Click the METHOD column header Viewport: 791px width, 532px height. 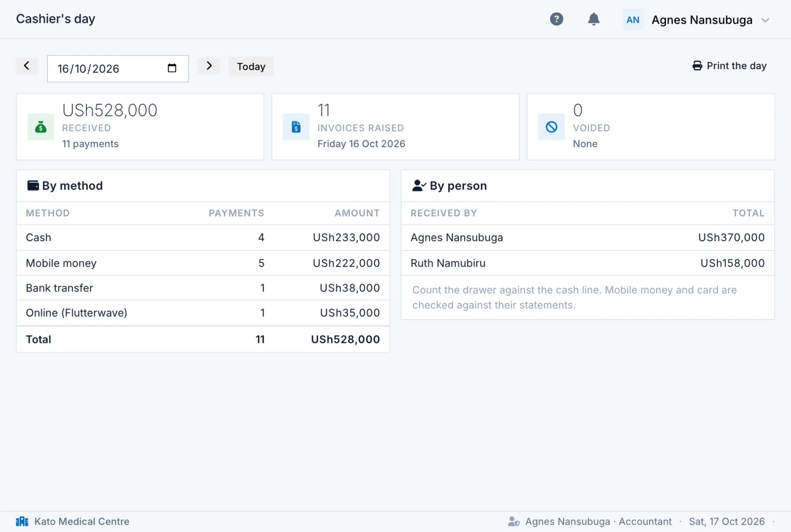coord(48,213)
